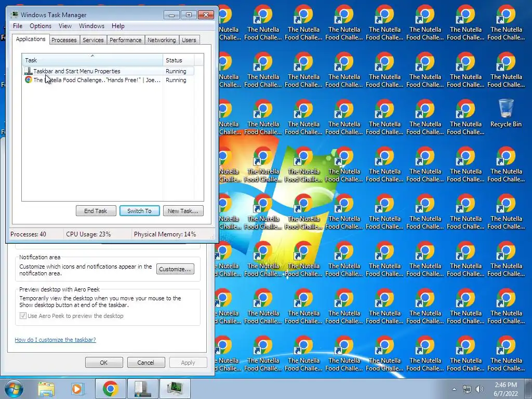Click the network tray icon

[467, 389]
